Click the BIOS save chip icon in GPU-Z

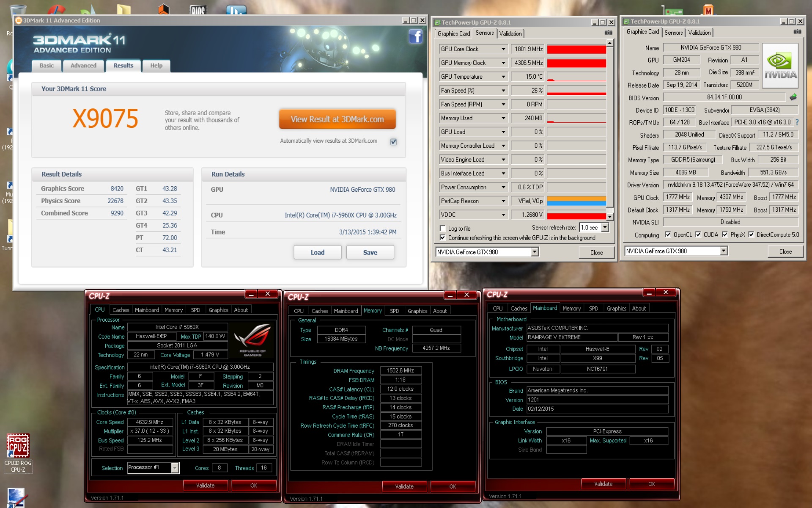pyautogui.click(x=793, y=97)
